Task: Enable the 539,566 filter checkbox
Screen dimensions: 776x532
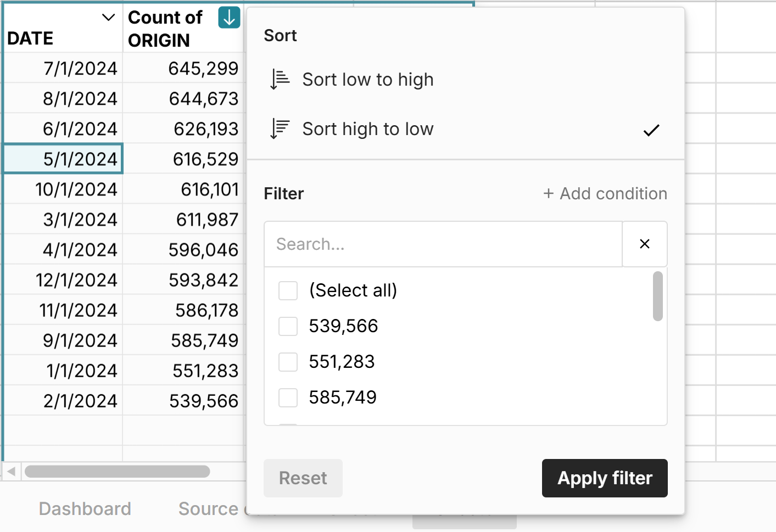Action: tap(288, 326)
